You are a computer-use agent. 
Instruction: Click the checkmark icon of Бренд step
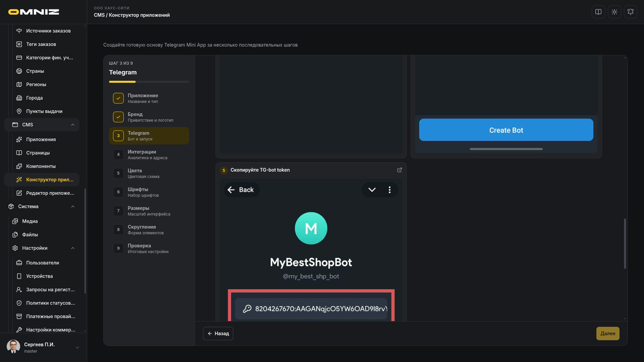tap(118, 117)
